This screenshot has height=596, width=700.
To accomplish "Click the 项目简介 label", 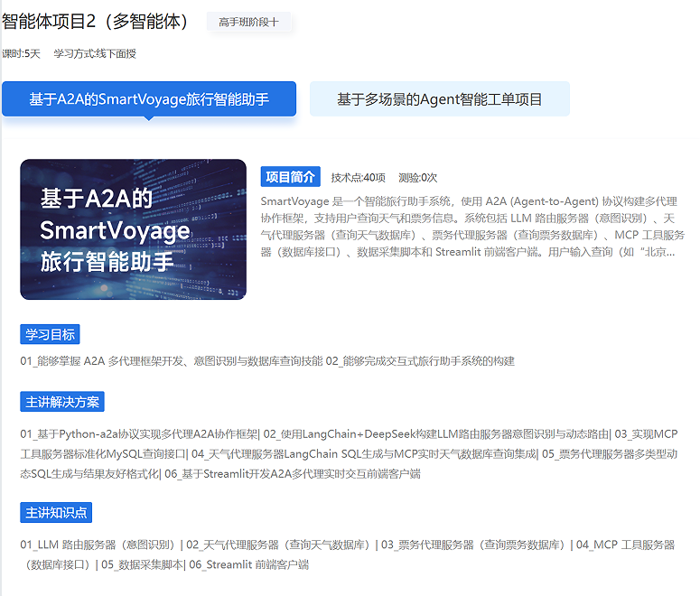I will [x=291, y=177].
